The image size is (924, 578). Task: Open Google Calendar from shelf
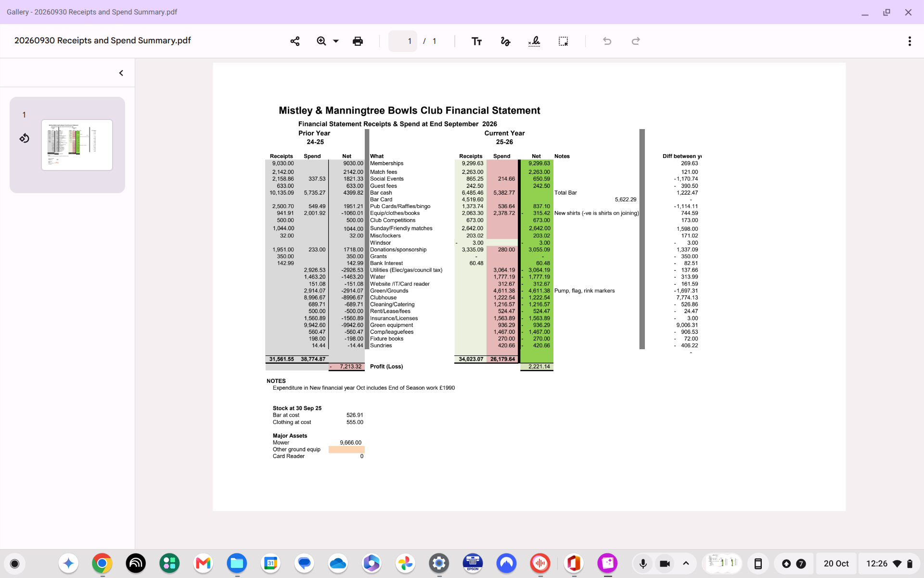[270, 564]
